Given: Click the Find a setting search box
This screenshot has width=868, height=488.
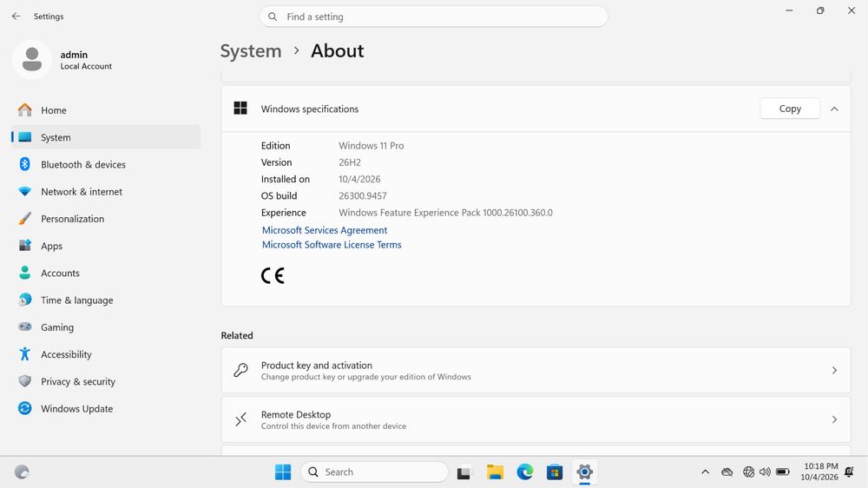Looking at the screenshot, I should 433,16.
